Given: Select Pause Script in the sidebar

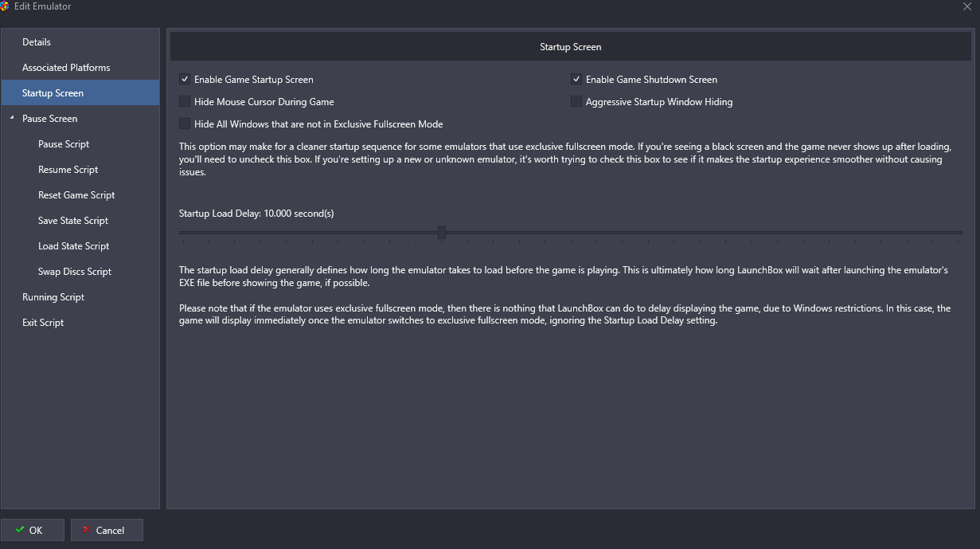Looking at the screenshot, I should pyautogui.click(x=64, y=144).
